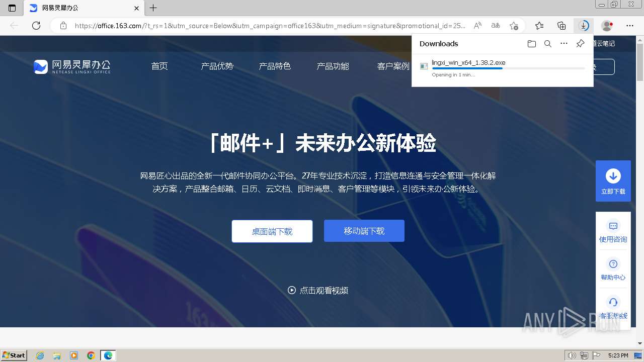Click 移动端下载 button
644x362 pixels.
coord(364,231)
